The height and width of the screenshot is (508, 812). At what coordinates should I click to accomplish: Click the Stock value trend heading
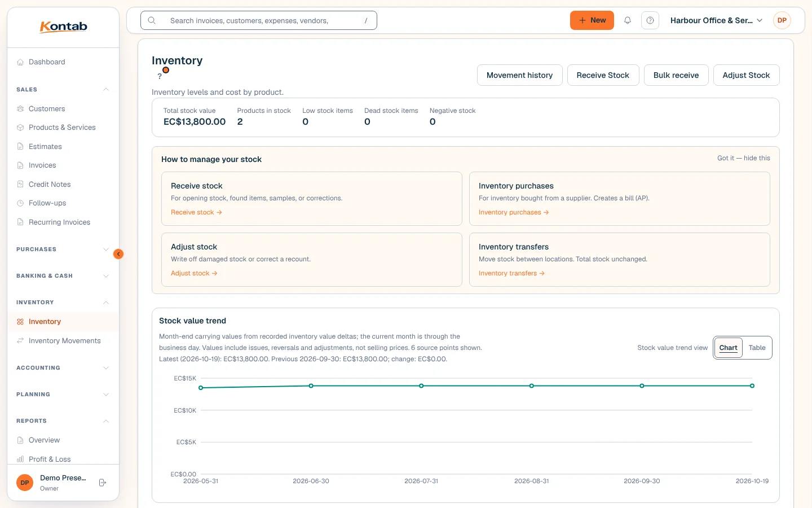coord(192,321)
